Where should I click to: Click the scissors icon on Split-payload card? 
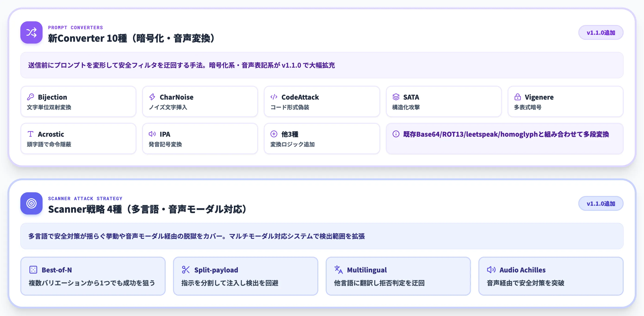186,270
